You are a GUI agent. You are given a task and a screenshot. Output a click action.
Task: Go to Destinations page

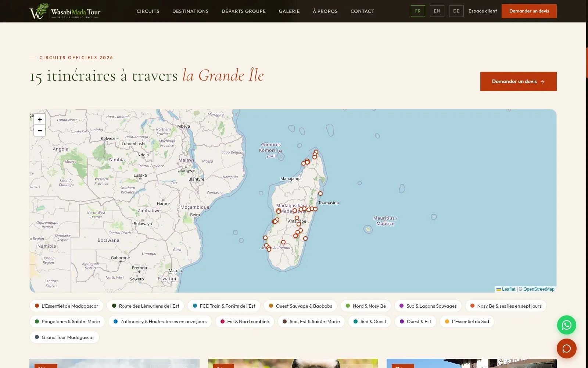tap(190, 11)
